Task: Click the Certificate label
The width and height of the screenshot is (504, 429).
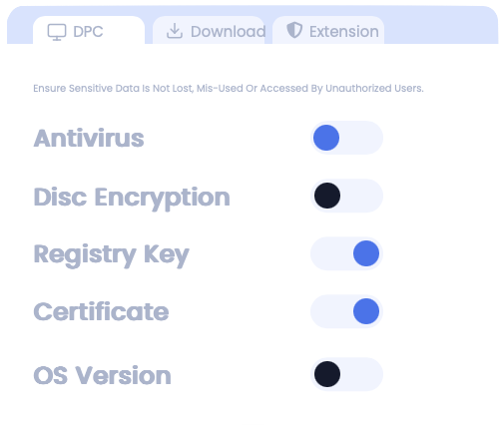Action: click(101, 311)
